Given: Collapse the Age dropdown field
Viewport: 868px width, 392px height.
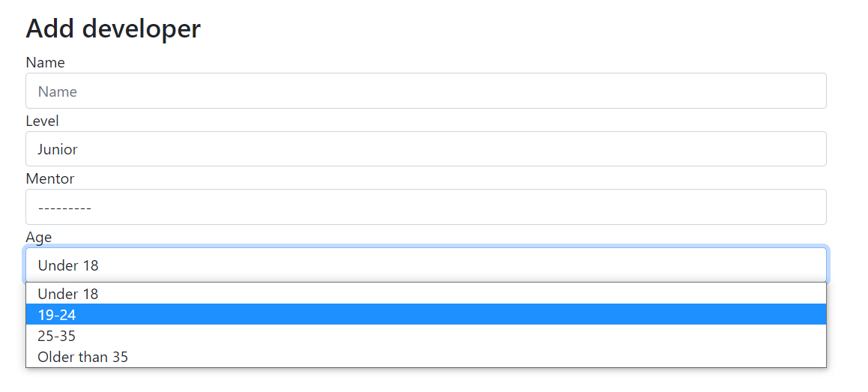Looking at the screenshot, I should [425, 265].
